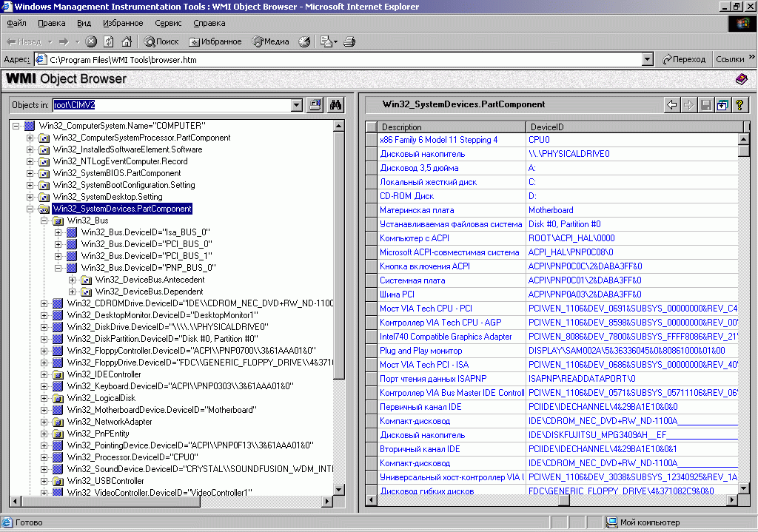Viewport: 758px width, 532px height.
Task: Click the IE Forward arrow icon
Action: pos(64,41)
